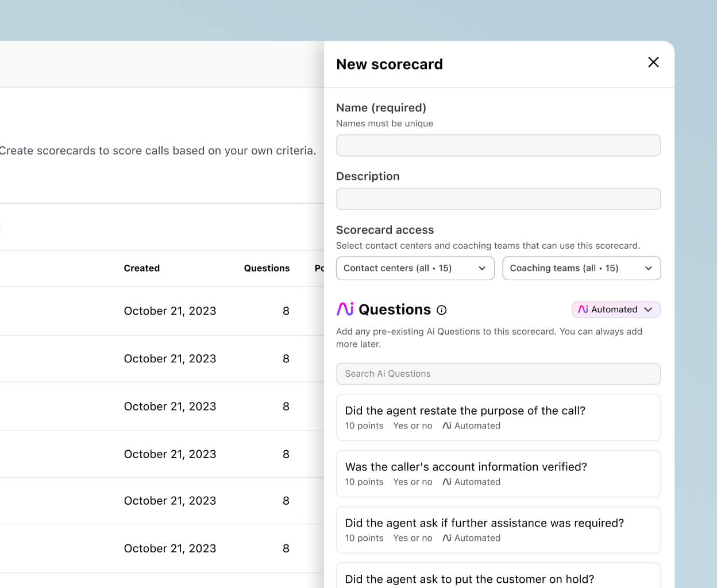Click the Created column header

(141, 268)
